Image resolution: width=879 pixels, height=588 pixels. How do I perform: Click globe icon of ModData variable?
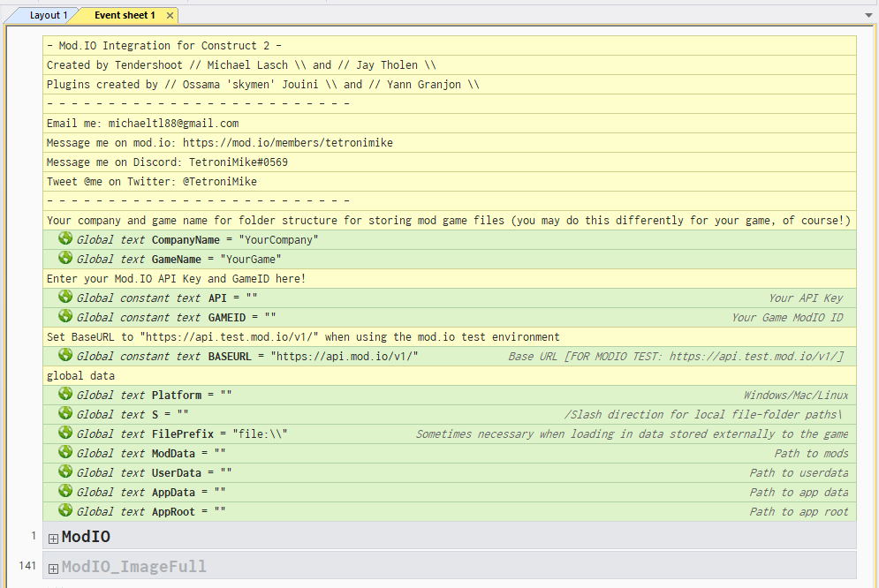click(65, 452)
